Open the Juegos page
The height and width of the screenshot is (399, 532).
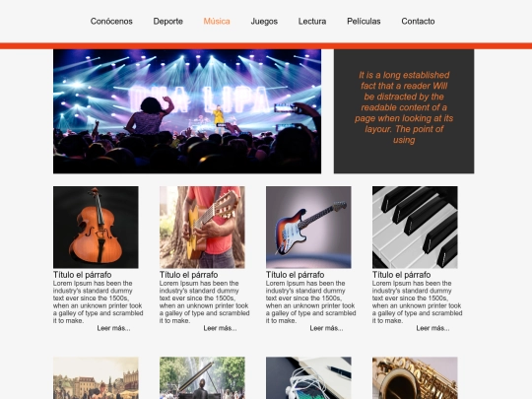click(264, 22)
